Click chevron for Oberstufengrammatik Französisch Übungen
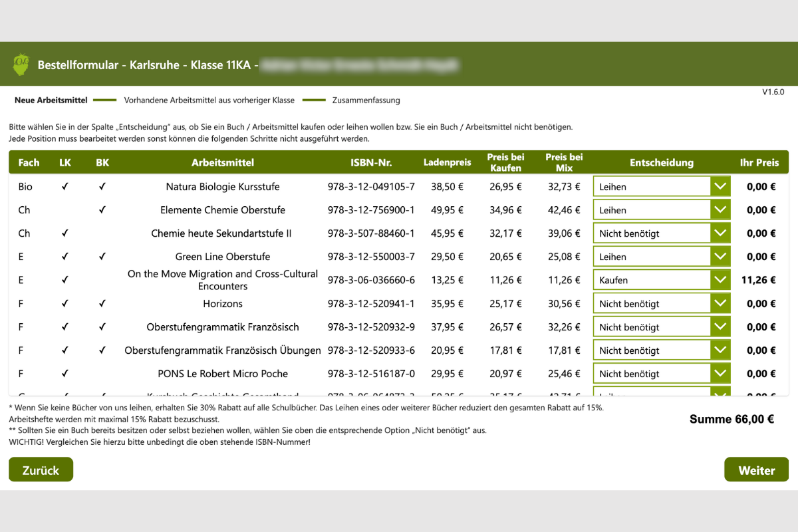 tap(720, 350)
